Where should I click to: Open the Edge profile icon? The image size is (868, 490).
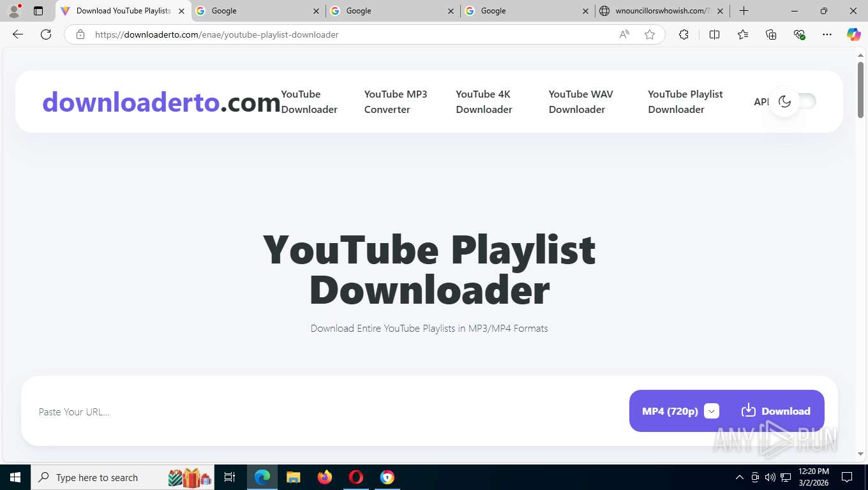[x=14, y=11]
